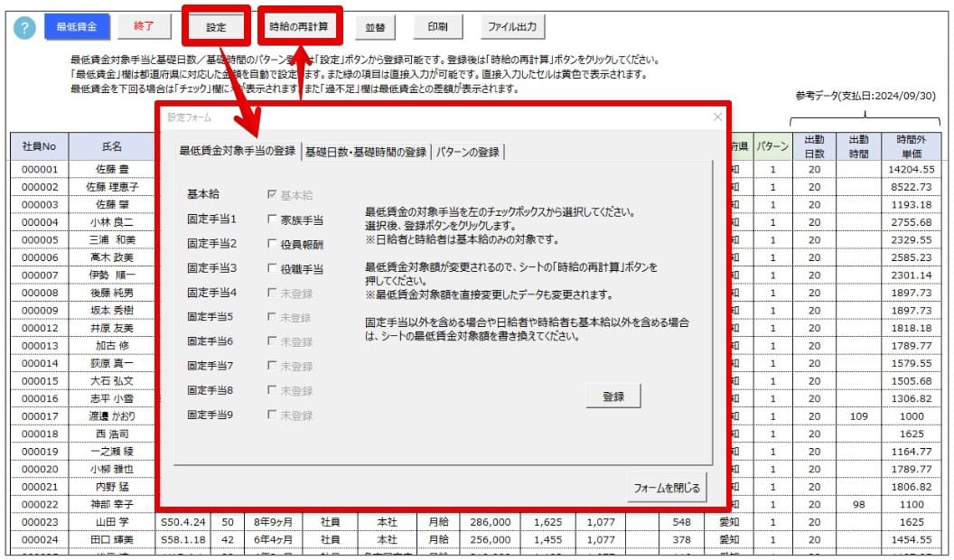Click the 固定手当1 label in the form
954x560 pixels.
click(211, 219)
